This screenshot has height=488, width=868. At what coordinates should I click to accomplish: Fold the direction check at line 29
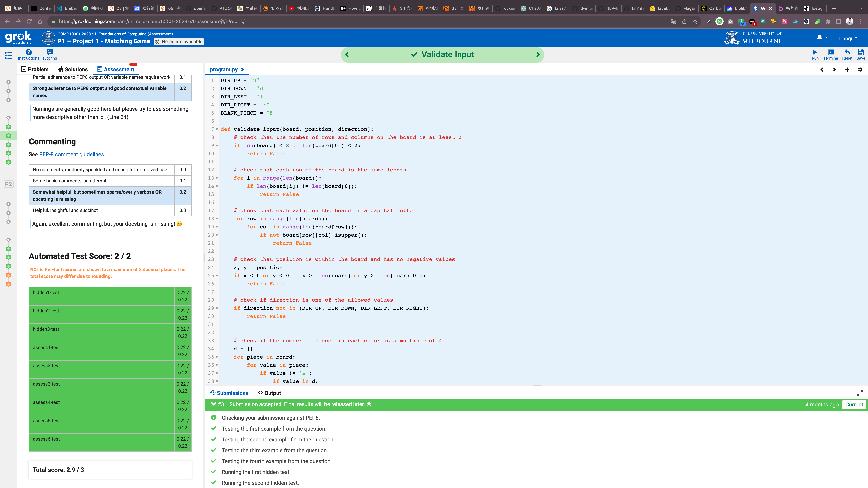tap(217, 308)
